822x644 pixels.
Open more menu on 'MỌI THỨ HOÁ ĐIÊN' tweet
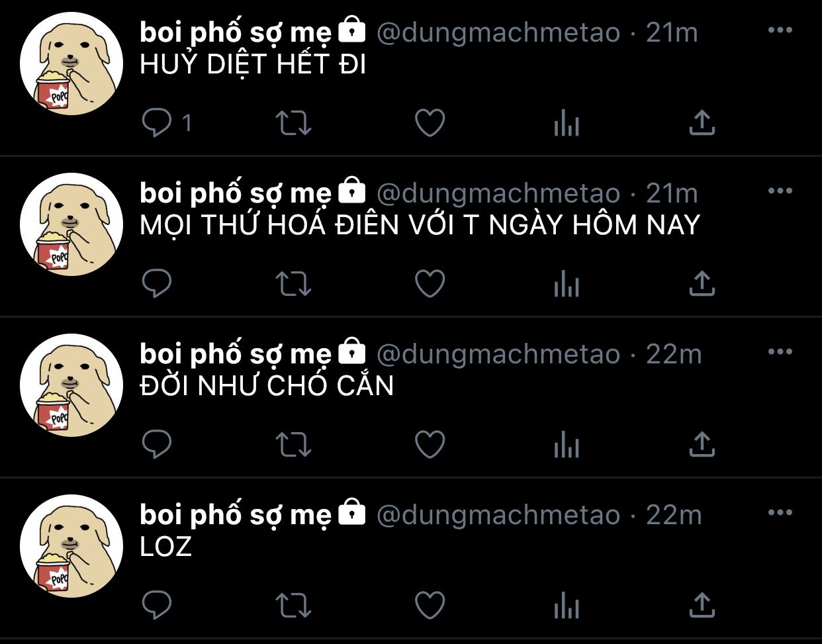(x=780, y=191)
